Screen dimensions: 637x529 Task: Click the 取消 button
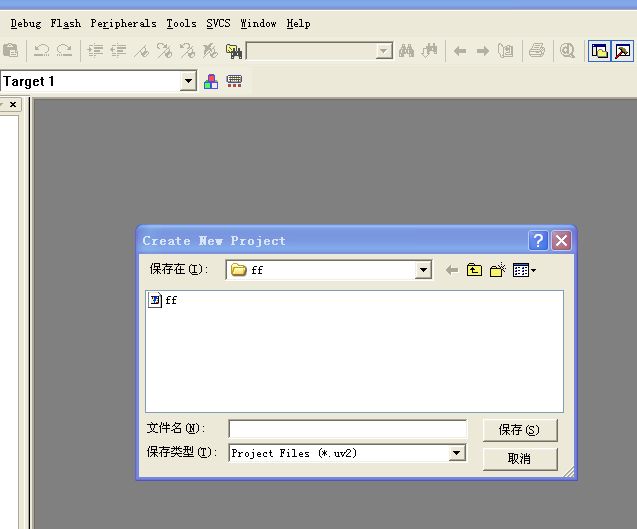(x=520, y=459)
